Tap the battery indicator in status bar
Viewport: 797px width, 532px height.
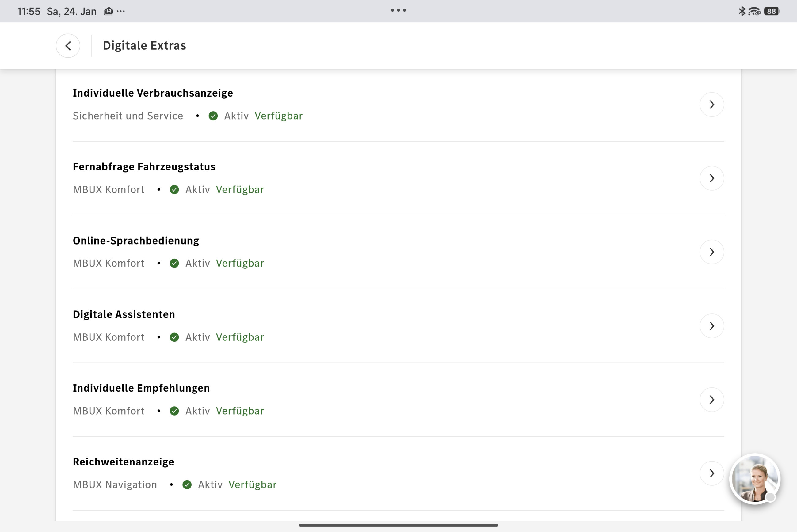click(772, 12)
